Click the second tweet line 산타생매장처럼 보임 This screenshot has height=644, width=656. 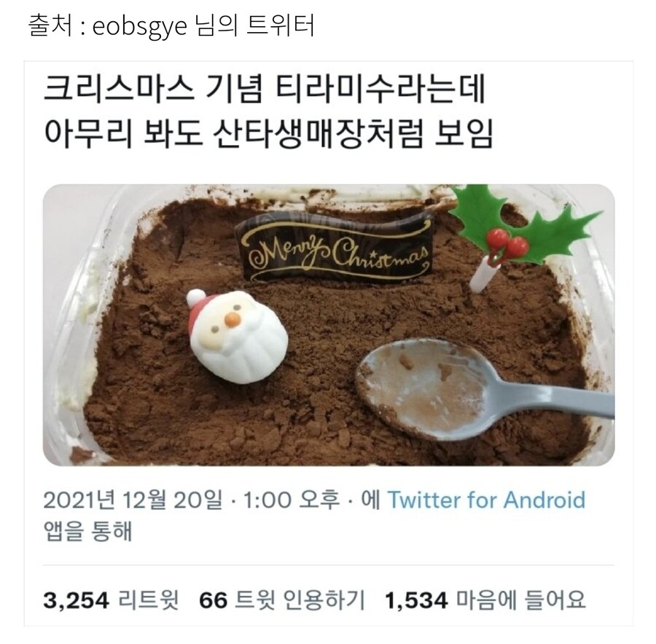pos(352,134)
